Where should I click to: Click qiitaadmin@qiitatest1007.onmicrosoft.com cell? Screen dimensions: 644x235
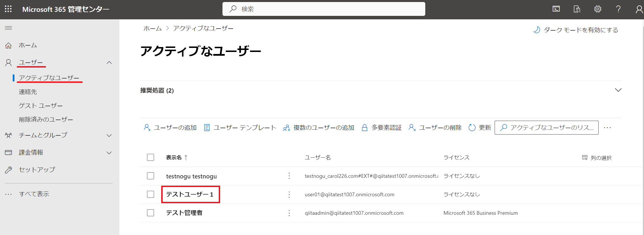click(354, 213)
